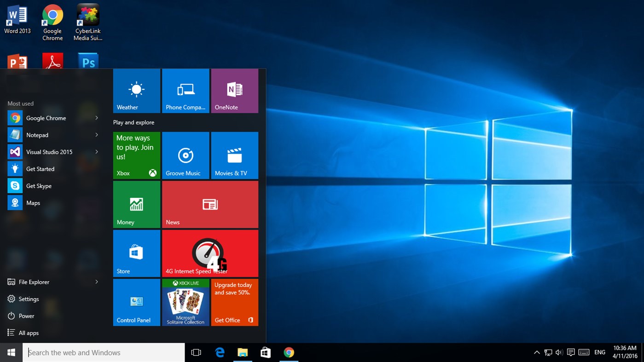
Task: Open the network status tray icon
Action: click(x=548, y=352)
